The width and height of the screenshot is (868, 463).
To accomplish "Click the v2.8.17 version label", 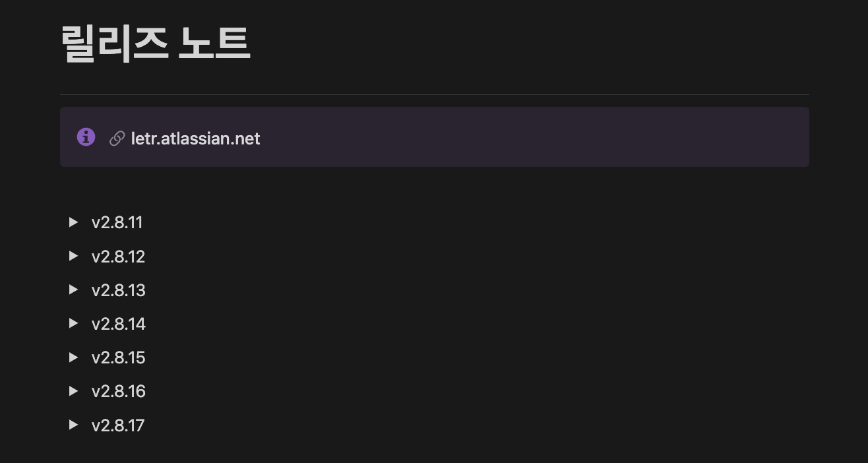I will point(117,425).
